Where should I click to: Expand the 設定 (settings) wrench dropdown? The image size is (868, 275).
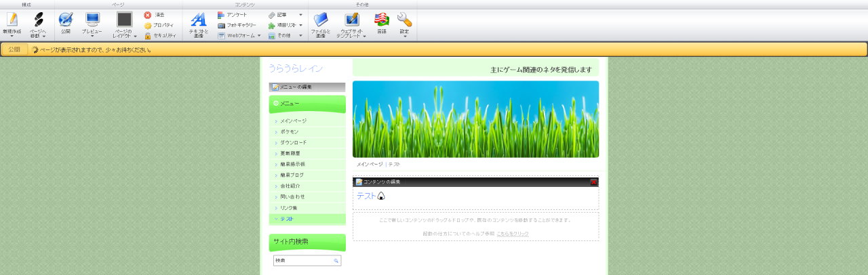[405, 36]
